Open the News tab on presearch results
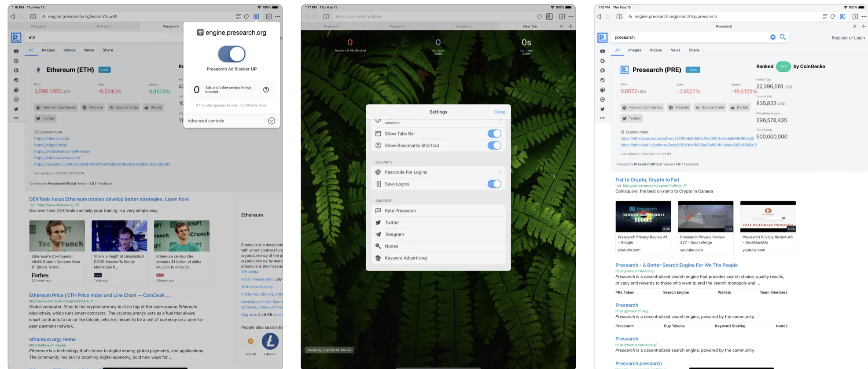Image resolution: width=868 pixels, height=369 pixels. tap(675, 50)
